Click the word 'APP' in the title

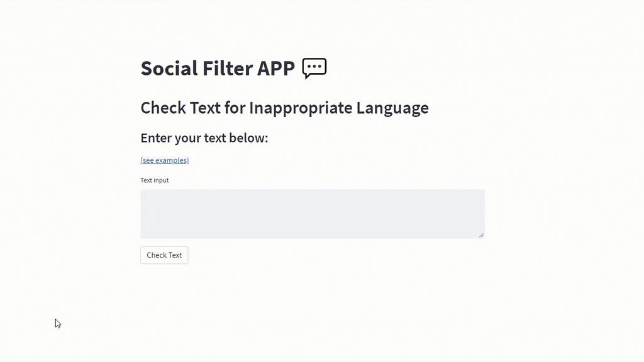[x=276, y=68]
